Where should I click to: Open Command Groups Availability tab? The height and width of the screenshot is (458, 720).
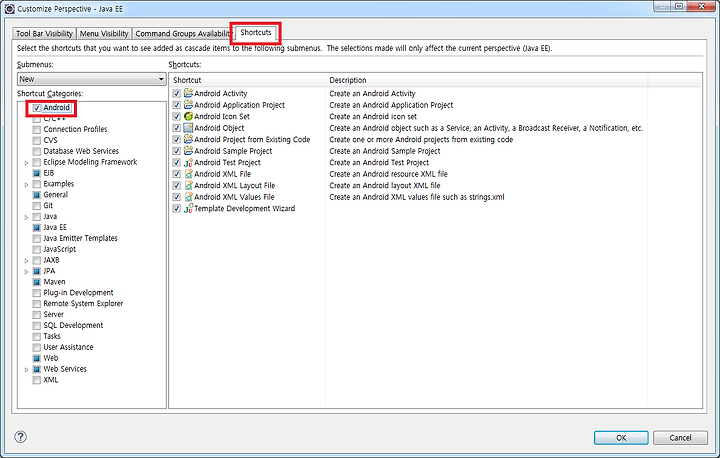[183, 34]
